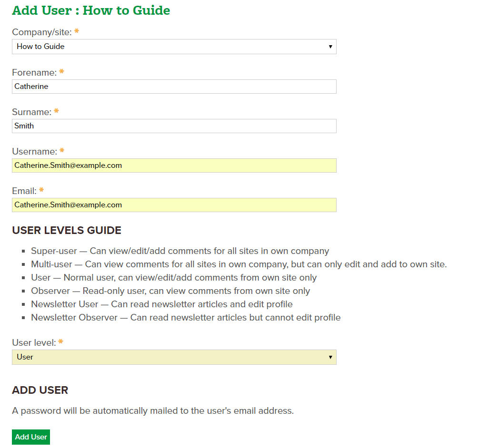Click the Surname label
Screen dimensions: 478x448
(x=32, y=112)
